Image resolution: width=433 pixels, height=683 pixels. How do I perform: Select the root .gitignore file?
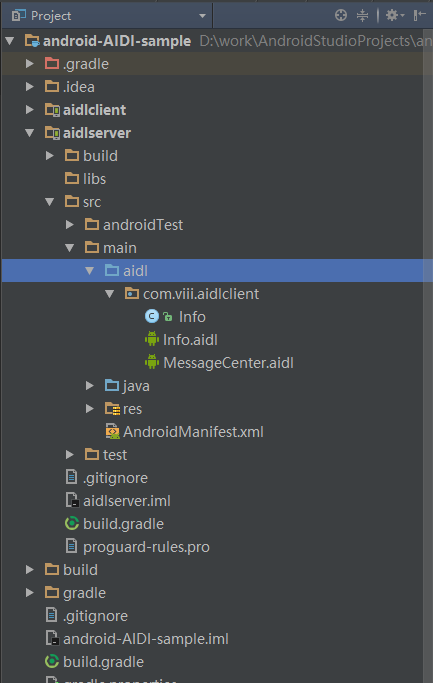click(95, 616)
